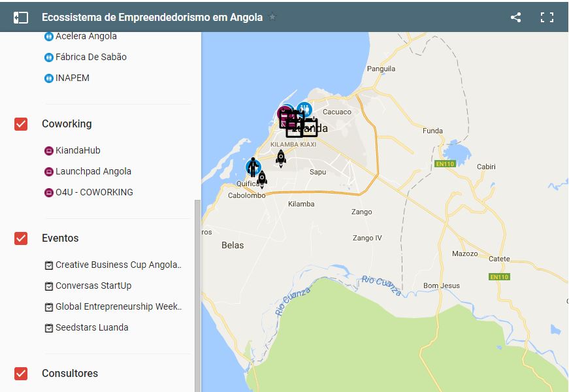This screenshot has width=569, height=392.
Task: Select Fábrica De Sabão list entry
Action: 91,57
